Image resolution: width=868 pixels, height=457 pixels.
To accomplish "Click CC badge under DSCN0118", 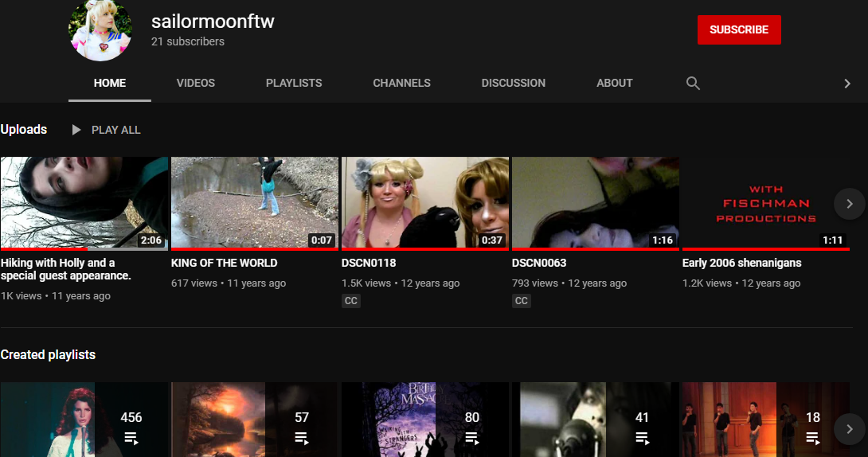I will [x=351, y=301].
